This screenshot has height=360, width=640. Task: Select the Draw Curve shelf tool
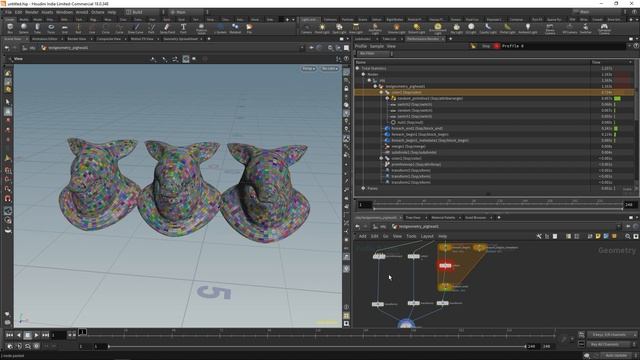136,28
